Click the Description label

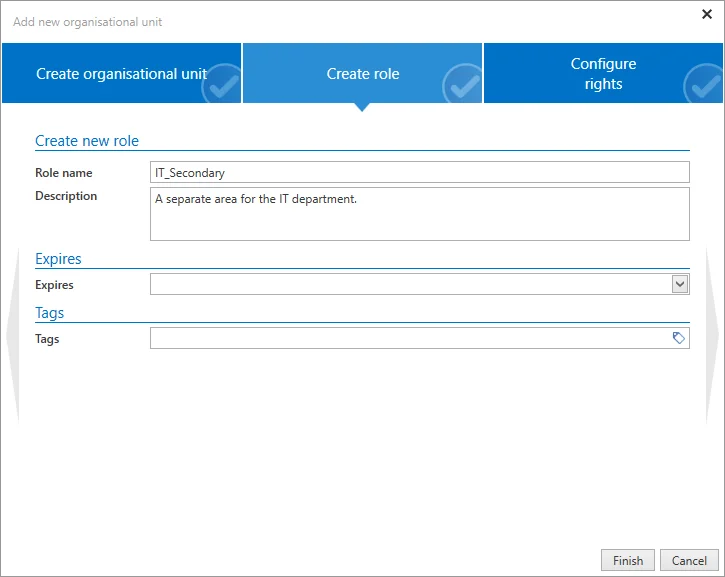(66, 196)
